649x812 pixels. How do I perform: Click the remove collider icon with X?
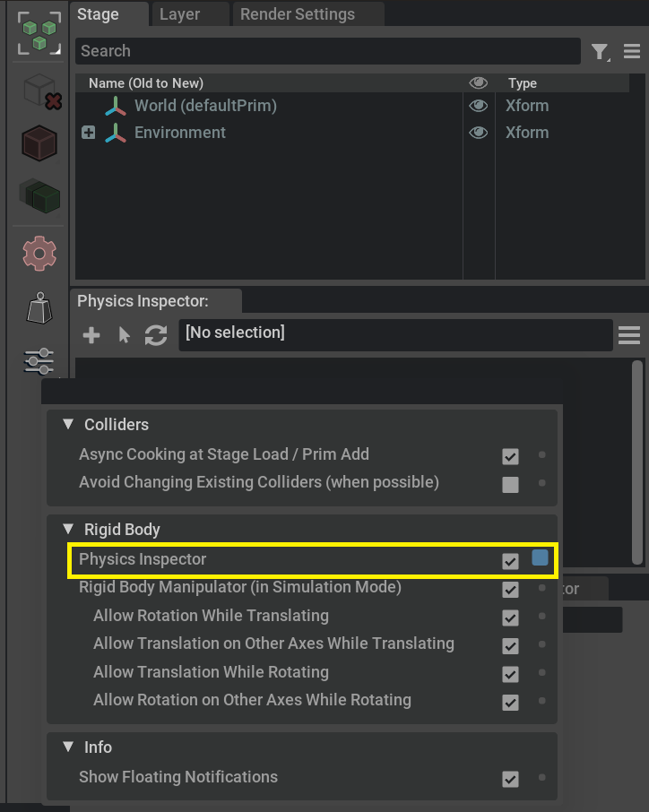coord(39,92)
